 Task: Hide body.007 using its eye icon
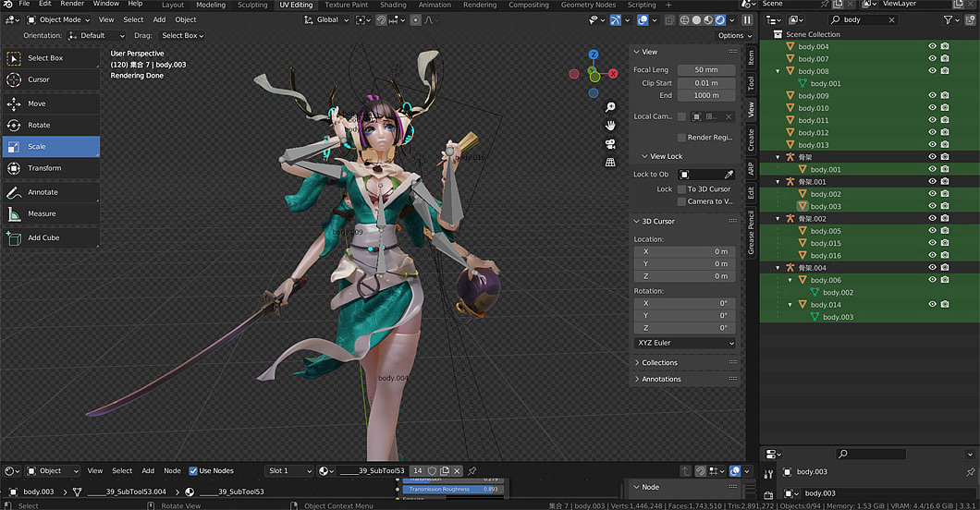pos(933,59)
